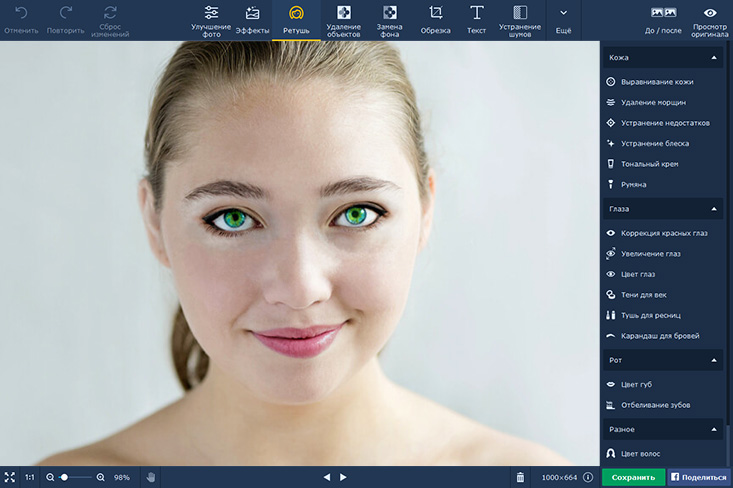Toggle Просмотр оригинала eye view
The image size is (733, 488).
pyautogui.click(x=709, y=19)
